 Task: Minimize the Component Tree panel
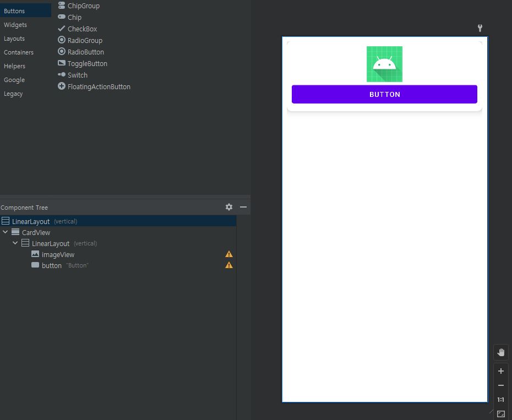pos(243,207)
